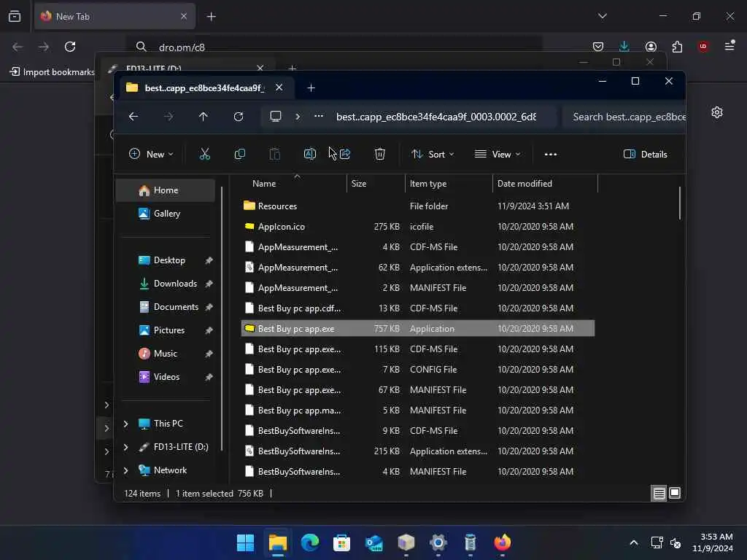Expand This PC in navigation pane
The image size is (747, 560).
(x=125, y=424)
